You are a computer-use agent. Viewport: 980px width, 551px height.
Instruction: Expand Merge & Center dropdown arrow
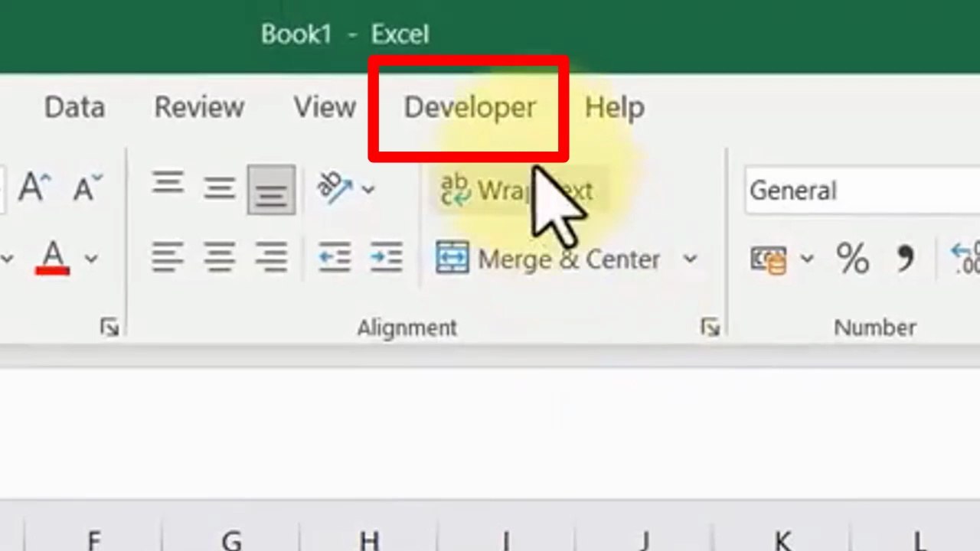(x=690, y=259)
